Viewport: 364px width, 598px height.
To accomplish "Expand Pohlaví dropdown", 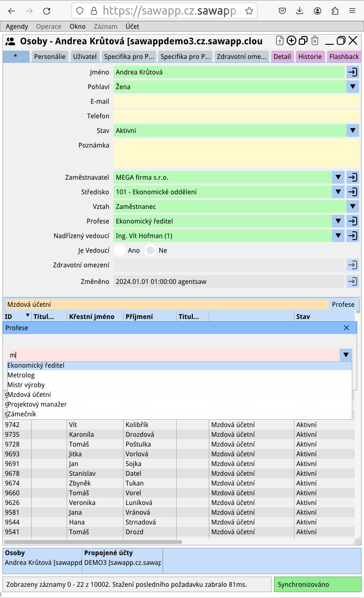I will click(352, 87).
